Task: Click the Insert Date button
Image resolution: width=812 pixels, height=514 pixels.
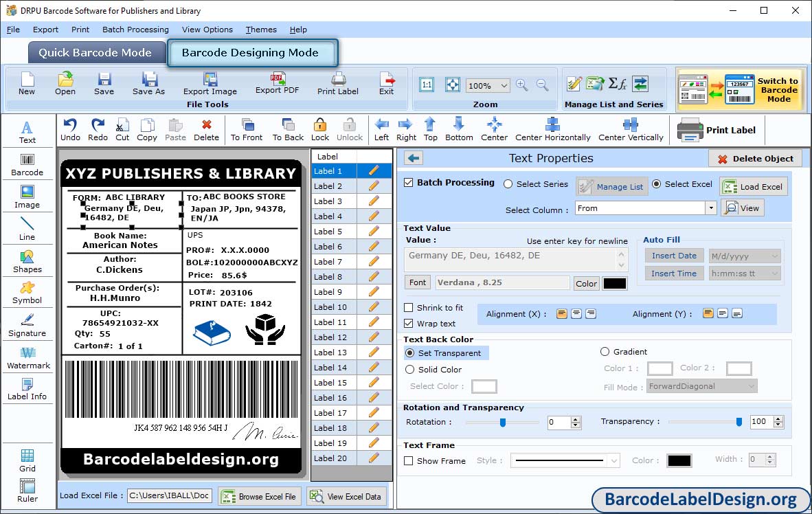Action: [674, 256]
